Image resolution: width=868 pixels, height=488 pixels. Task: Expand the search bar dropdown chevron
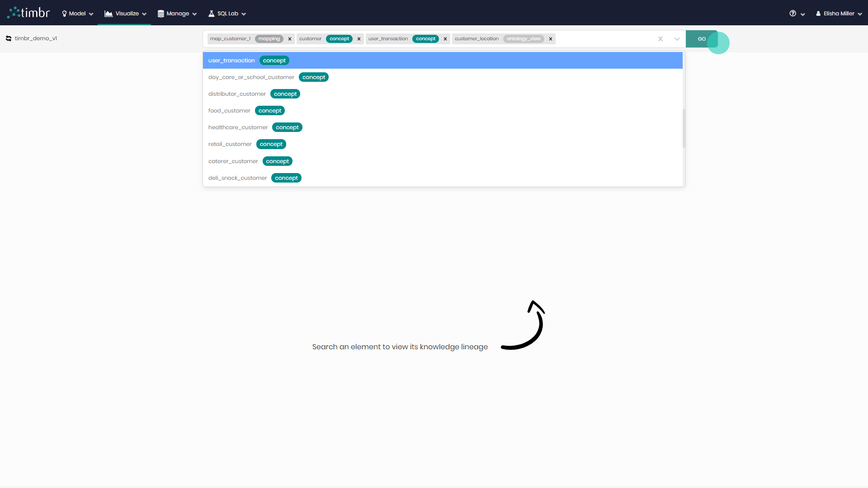click(677, 39)
